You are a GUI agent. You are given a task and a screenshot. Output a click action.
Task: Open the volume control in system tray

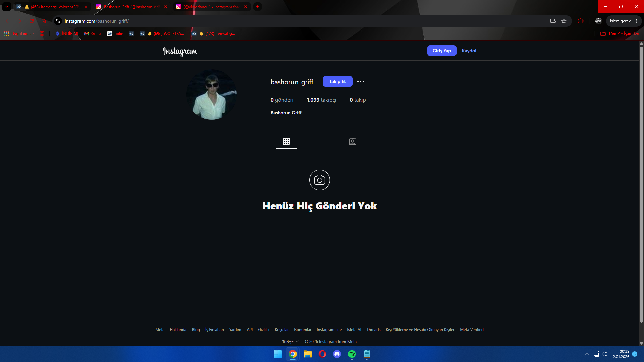[605, 354]
